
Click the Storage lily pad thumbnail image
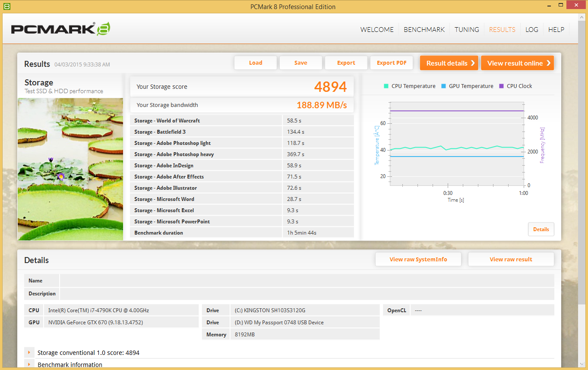click(70, 169)
